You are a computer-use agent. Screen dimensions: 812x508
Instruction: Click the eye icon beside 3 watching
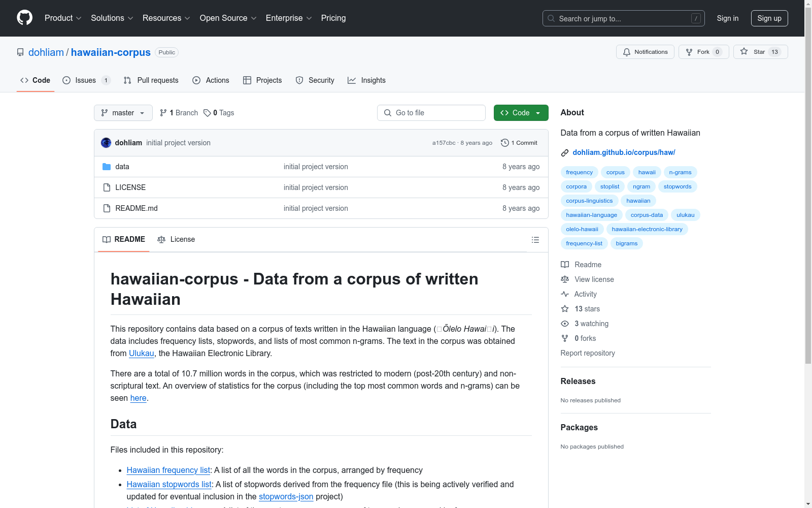565,324
